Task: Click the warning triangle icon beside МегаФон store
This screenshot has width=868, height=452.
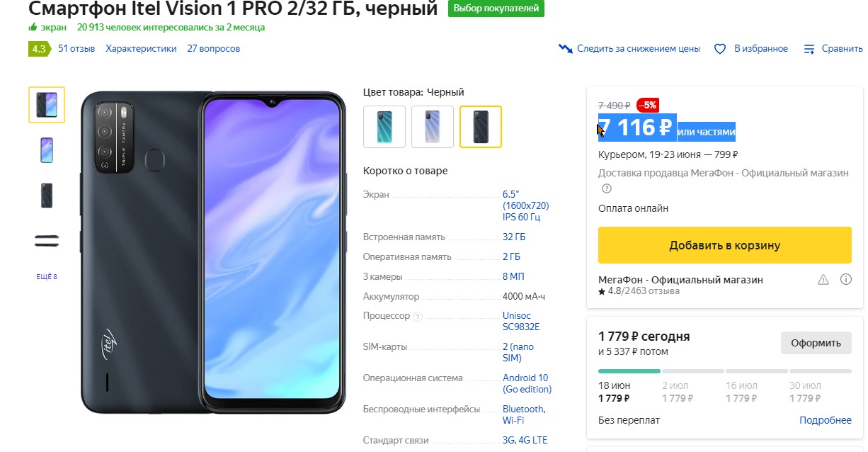Action: point(823,280)
